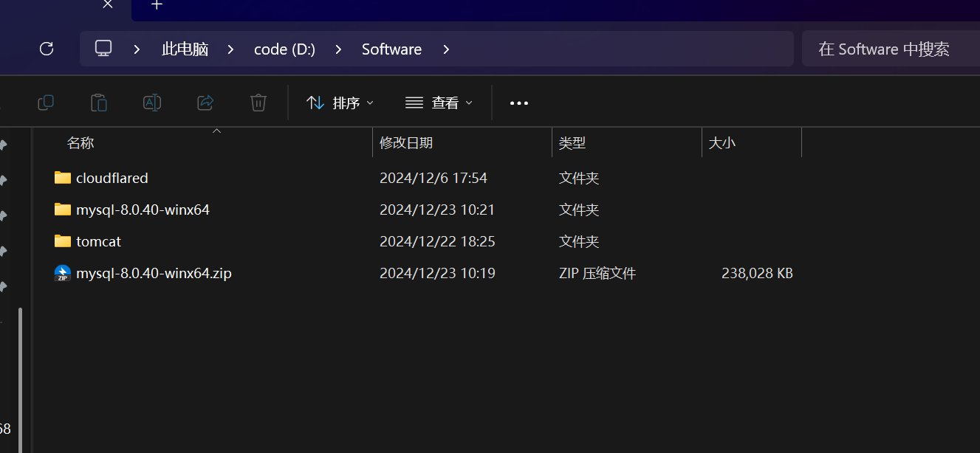This screenshot has width=980, height=453.
Task: Click the Copy icon in toolbar
Action: pyautogui.click(x=46, y=103)
